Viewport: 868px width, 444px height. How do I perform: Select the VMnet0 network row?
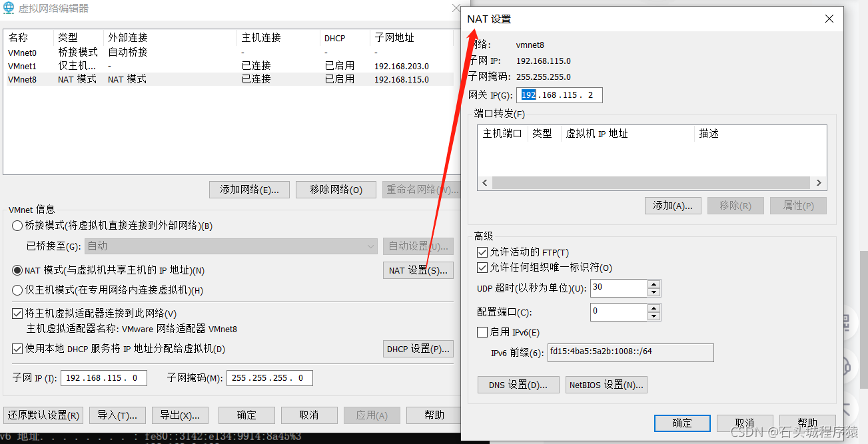(x=228, y=52)
